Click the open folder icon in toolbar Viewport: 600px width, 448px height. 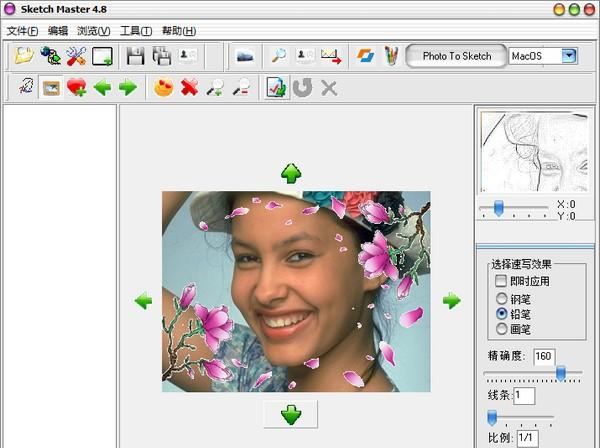pos(23,56)
